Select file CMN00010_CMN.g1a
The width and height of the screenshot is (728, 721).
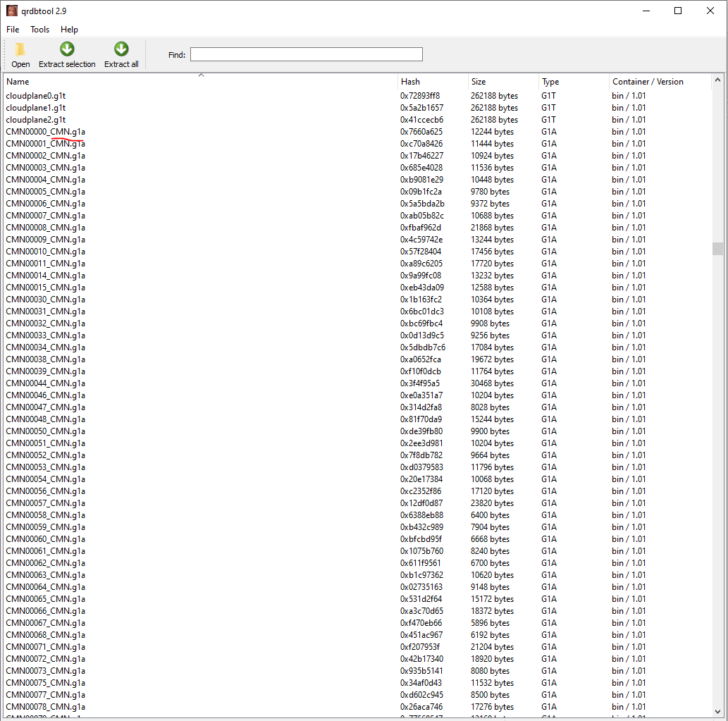(46, 252)
